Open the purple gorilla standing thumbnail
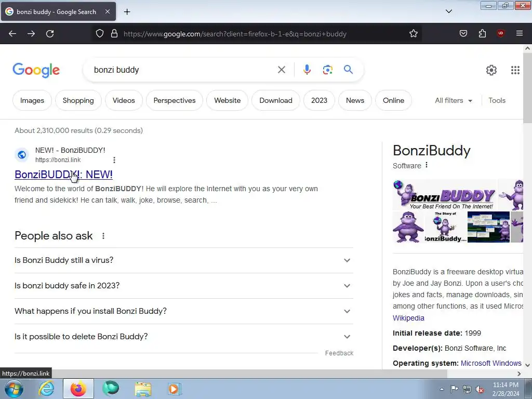Screen dimensions: 532x399 click(x=408, y=227)
